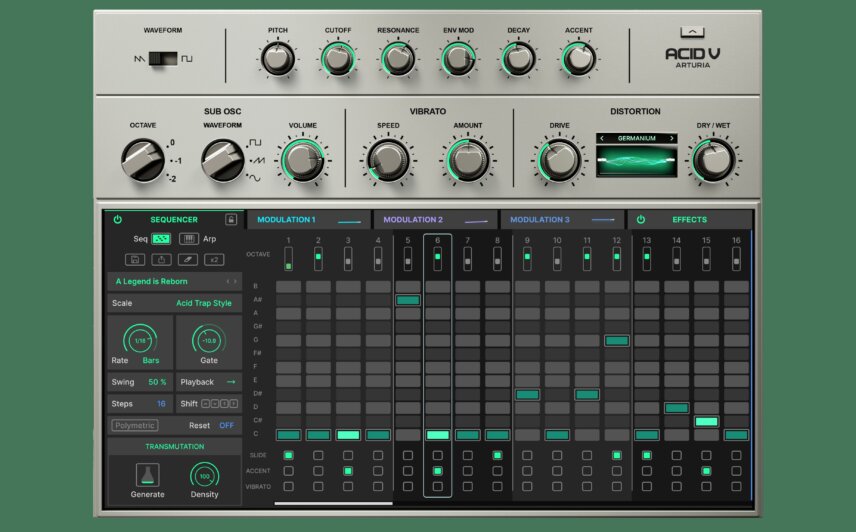Click the Sequencer lock icon
Viewport: 856px width, 532px height.
tap(231, 219)
